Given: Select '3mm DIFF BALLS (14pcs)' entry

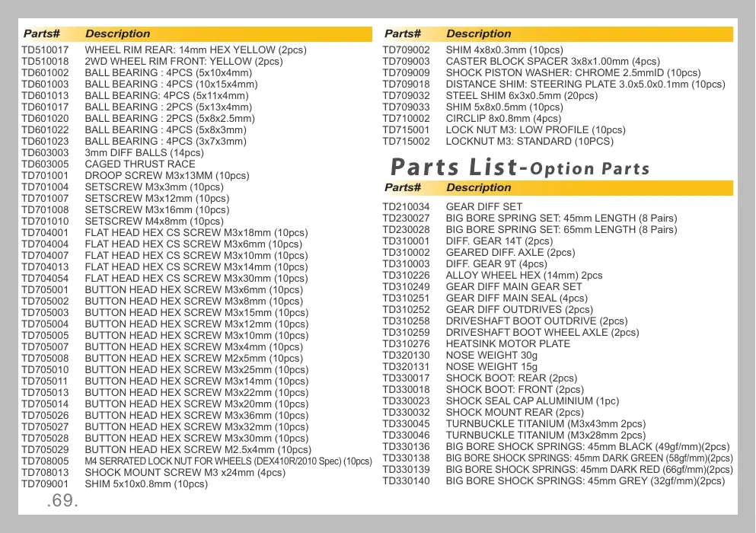Looking at the screenshot, I should (x=144, y=152).
